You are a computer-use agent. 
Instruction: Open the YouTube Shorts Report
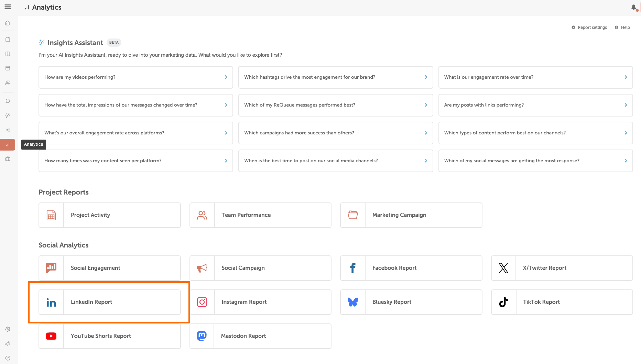coord(110,336)
